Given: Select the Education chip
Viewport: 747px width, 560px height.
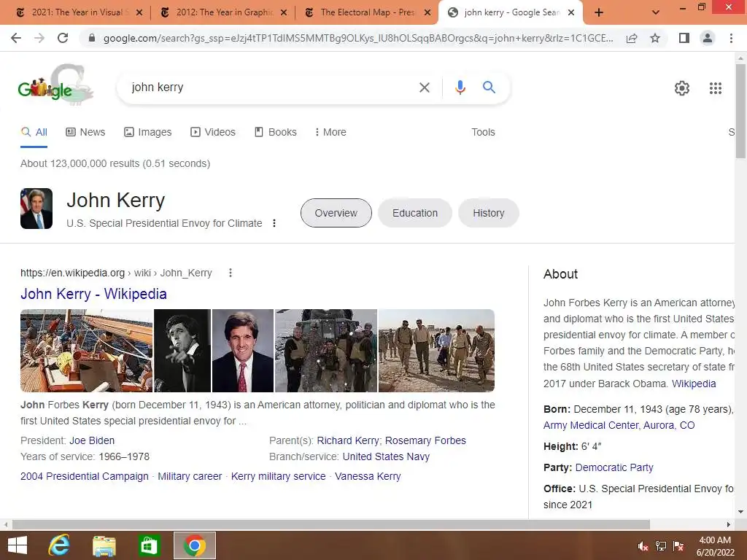Looking at the screenshot, I should click(x=415, y=213).
